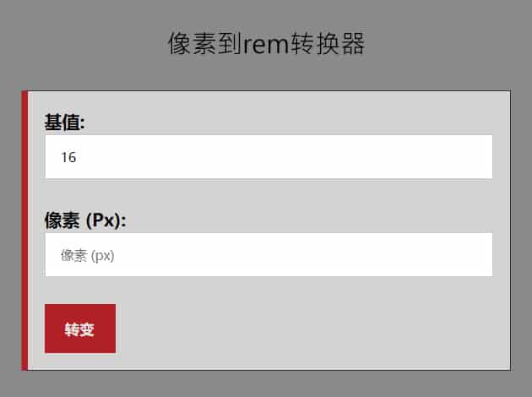Click the value 16 in base field
This screenshot has height=397, width=532.
[68, 157]
